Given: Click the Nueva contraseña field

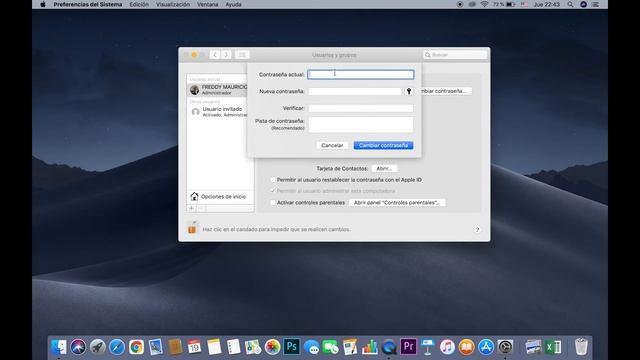Looking at the screenshot, I should pyautogui.click(x=355, y=91).
